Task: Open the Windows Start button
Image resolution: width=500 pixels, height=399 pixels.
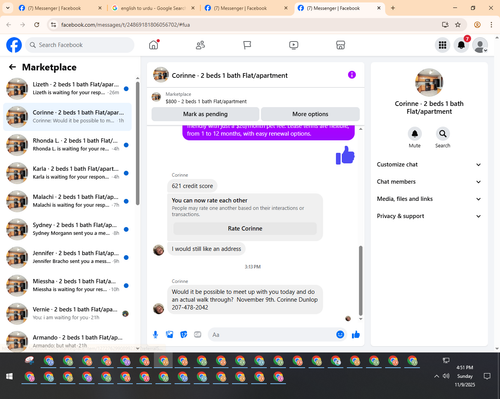Action: click(9, 376)
